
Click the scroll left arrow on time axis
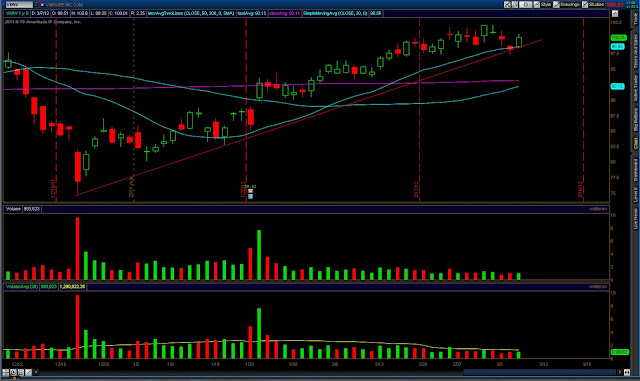point(36,372)
